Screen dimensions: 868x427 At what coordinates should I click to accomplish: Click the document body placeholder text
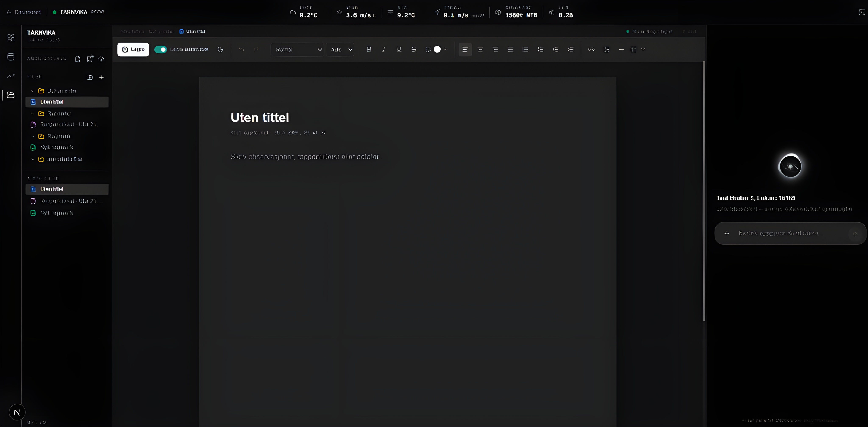coord(305,157)
